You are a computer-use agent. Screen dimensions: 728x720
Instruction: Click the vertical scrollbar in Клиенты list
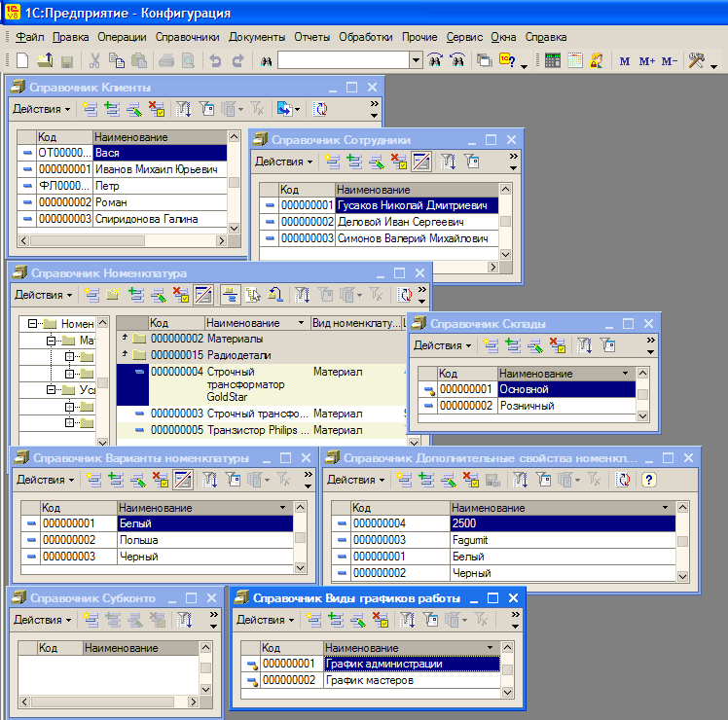point(234,182)
